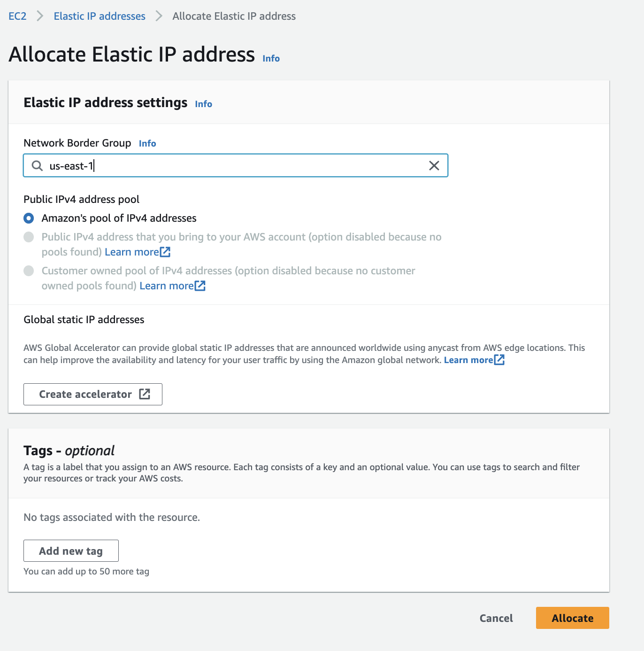Click the Cancel button
The image size is (644, 651).
pos(496,618)
